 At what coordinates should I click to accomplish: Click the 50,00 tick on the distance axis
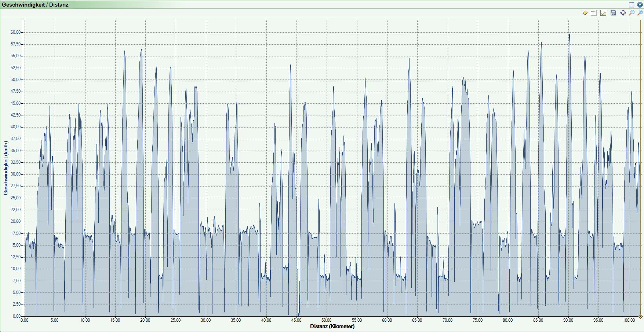click(326, 320)
